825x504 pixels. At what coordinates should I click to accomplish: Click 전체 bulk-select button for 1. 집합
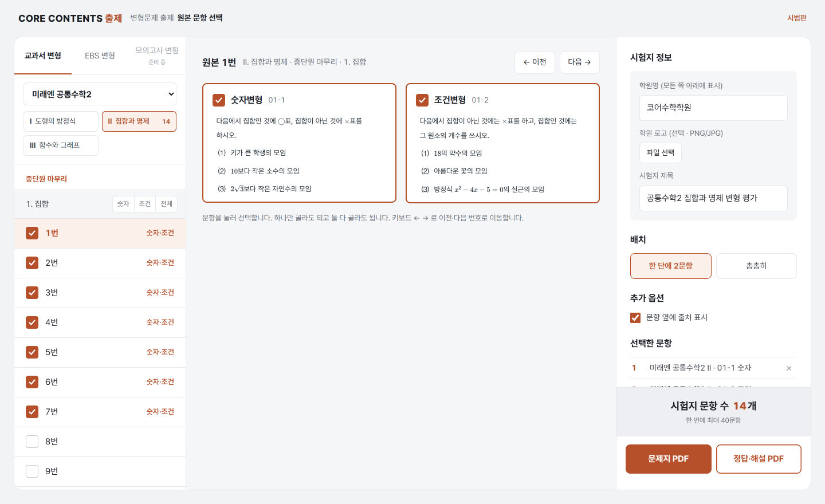pyautogui.click(x=167, y=204)
